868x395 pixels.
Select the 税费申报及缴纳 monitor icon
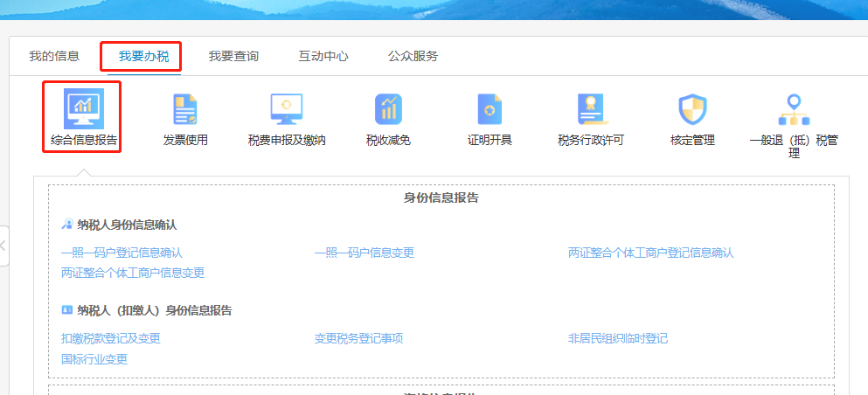286,109
